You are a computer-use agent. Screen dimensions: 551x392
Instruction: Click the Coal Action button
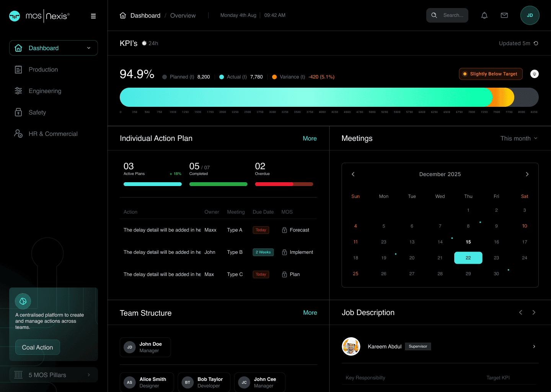coord(37,347)
